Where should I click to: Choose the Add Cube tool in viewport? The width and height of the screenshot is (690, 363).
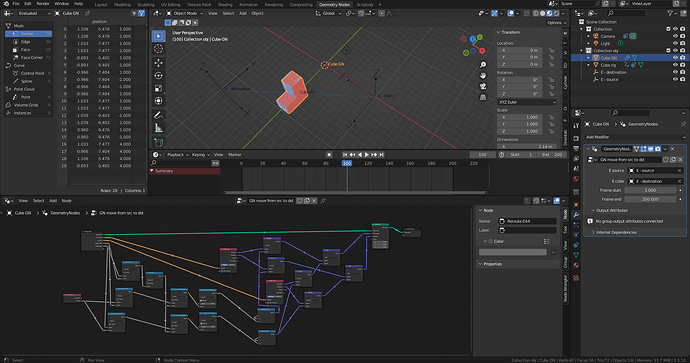(x=158, y=142)
